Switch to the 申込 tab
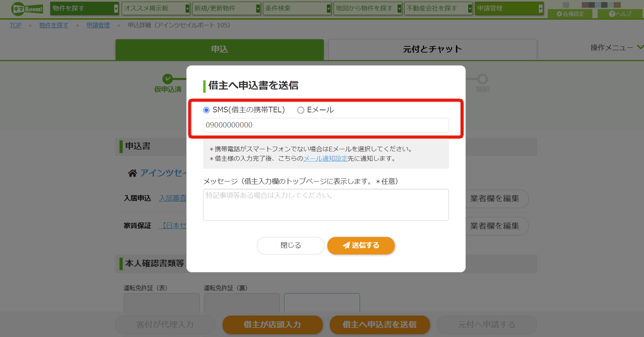Viewport: 644px width, 337px height. tap(220, 49)
